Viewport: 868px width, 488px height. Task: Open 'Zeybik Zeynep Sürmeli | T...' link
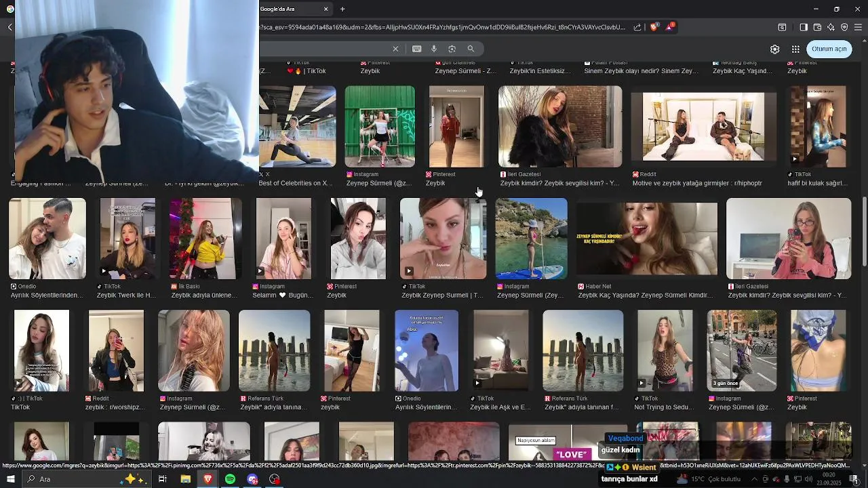tap(442, 296)
